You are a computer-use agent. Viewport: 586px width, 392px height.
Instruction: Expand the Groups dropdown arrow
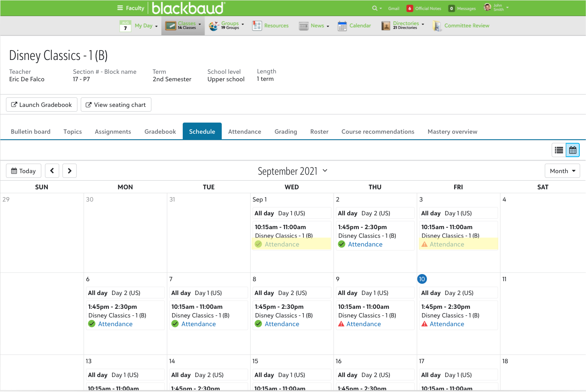click(243, 24)
